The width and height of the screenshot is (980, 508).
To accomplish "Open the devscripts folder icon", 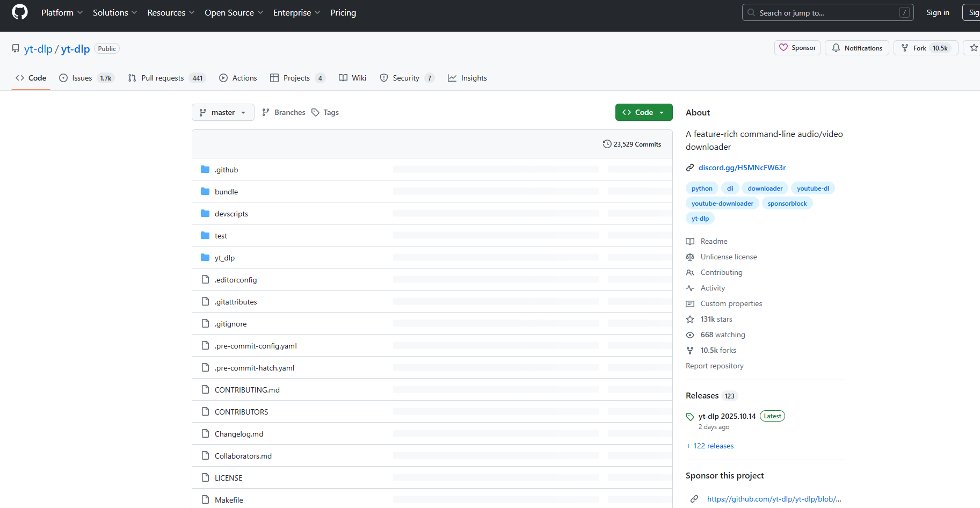I will pyautogui.click(x=205, y=214).
